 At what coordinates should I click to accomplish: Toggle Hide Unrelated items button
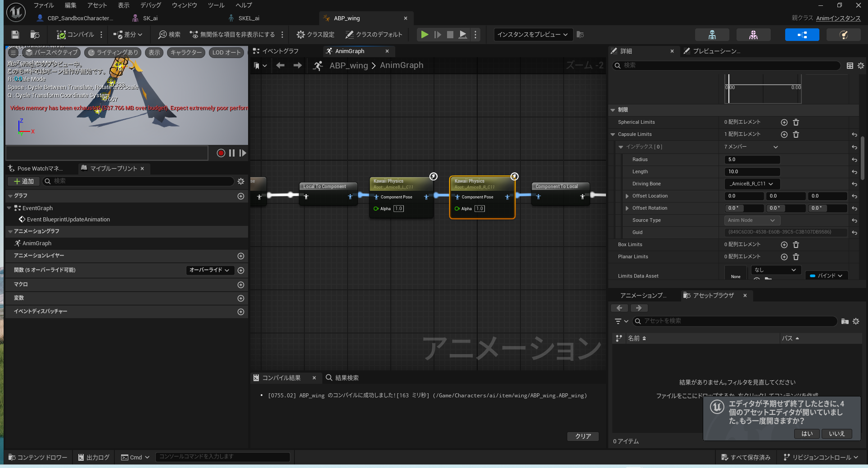(x=232, y=35)
